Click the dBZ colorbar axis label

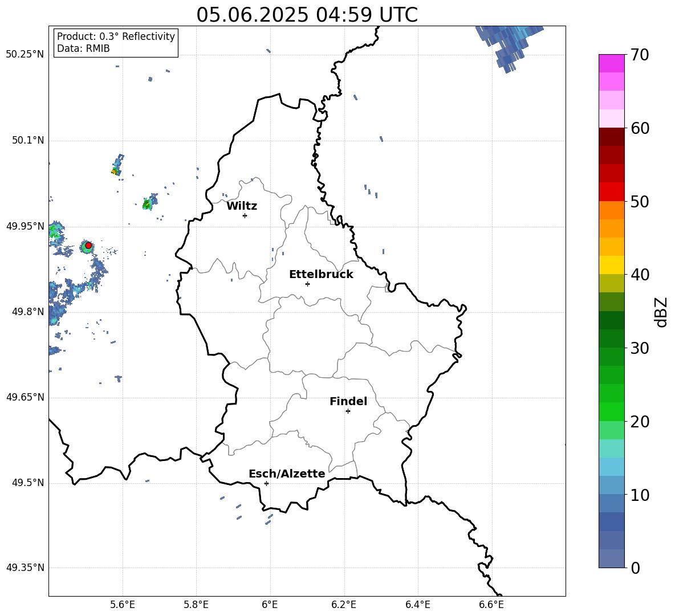pos(662,312)
